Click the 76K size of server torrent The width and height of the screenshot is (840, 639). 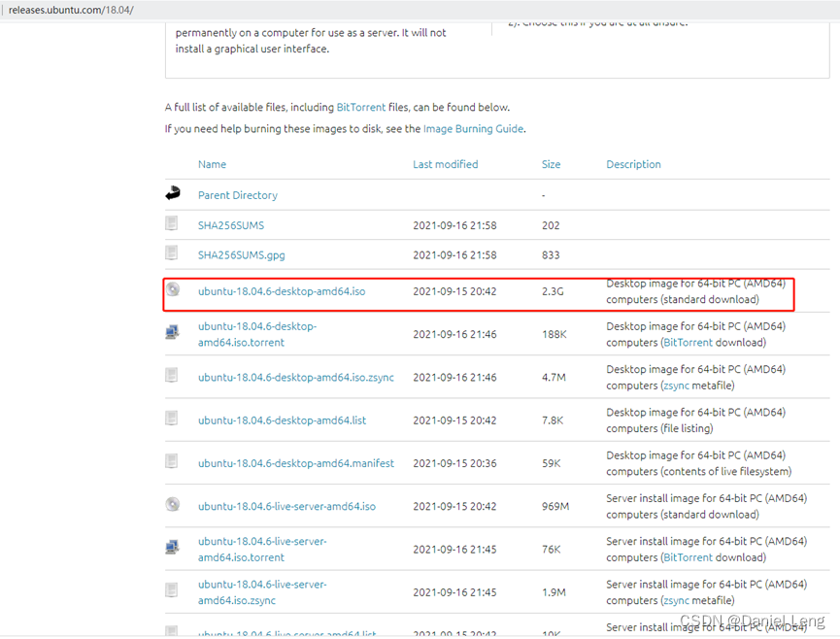[x=551, y=549]
